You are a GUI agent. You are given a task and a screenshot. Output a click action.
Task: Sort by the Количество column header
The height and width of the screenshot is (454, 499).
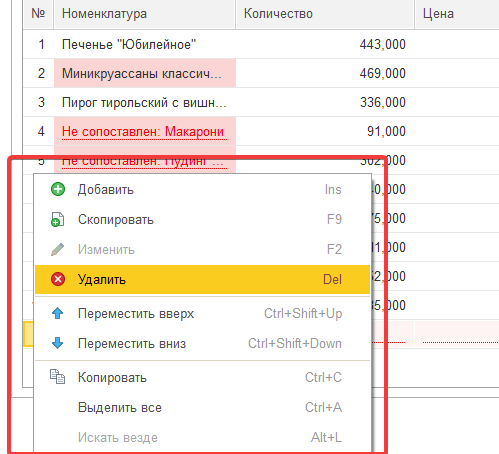coord(325,14)
